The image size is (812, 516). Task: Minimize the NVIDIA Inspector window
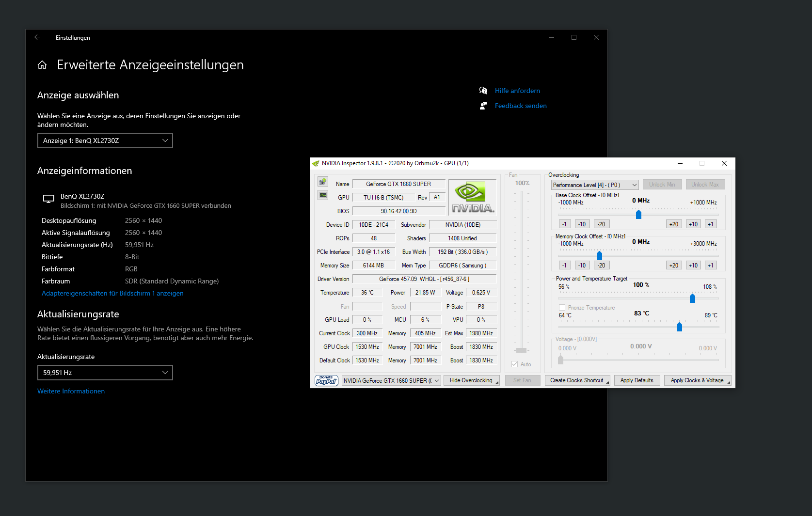tap(680, 163)
